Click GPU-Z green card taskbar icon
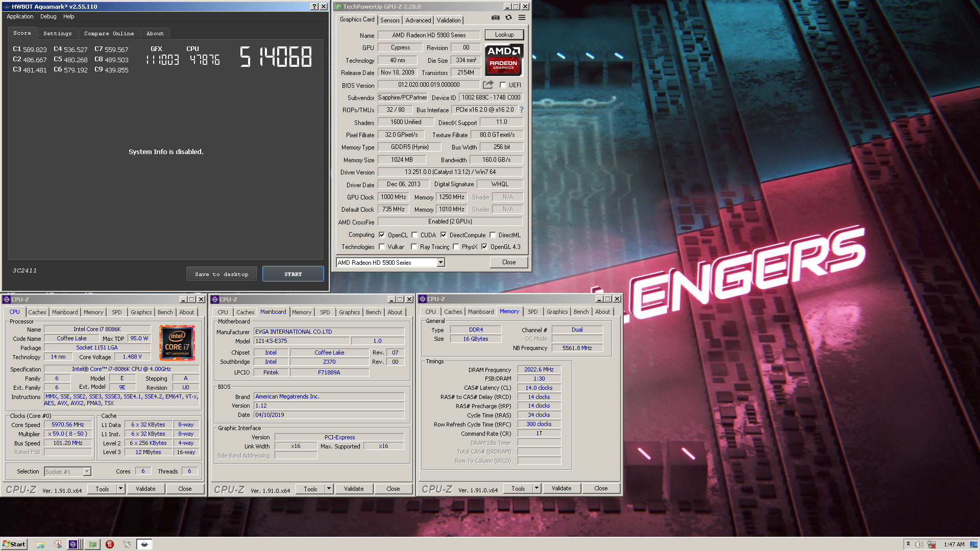 tap(92, 544)
